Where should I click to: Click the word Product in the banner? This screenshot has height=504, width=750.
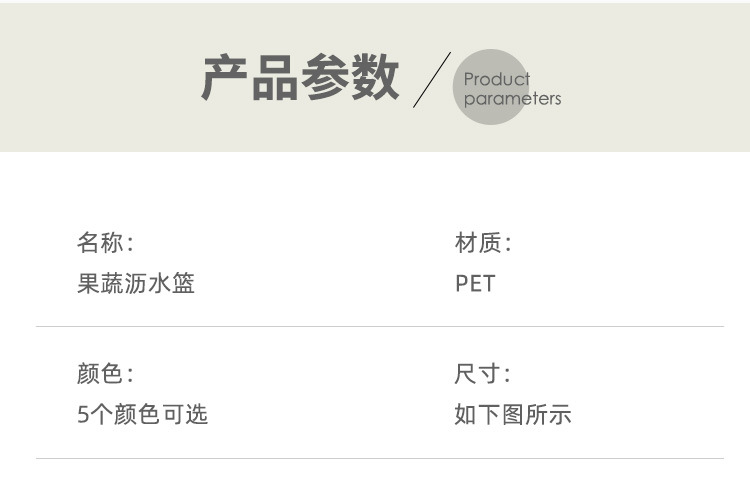(497, 79)
